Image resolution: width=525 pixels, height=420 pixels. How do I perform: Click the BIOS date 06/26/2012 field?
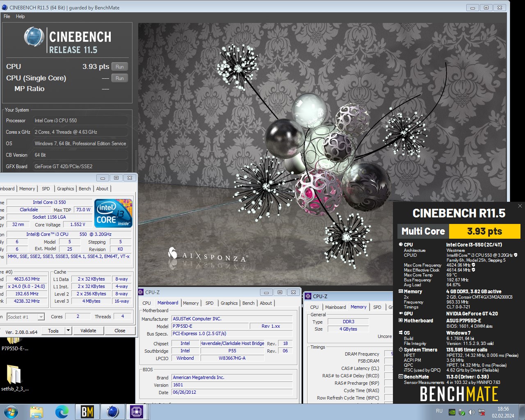pos(232,392)
